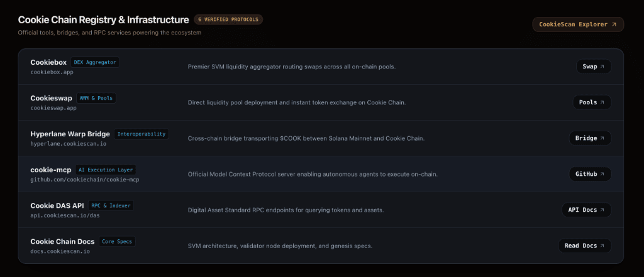Click the 'SVM architecture, validator node' description
Image resolution: width=644 pixels, height=277 pixels.
tap(280, 246)
